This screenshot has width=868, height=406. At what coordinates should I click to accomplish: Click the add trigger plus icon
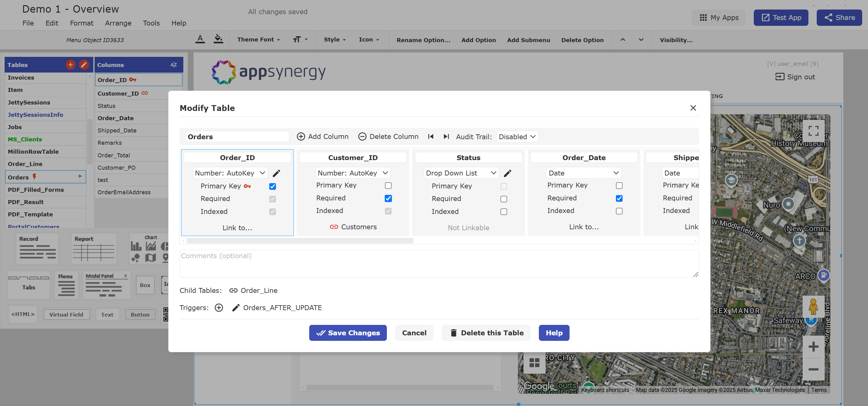(x=219, y=308)
